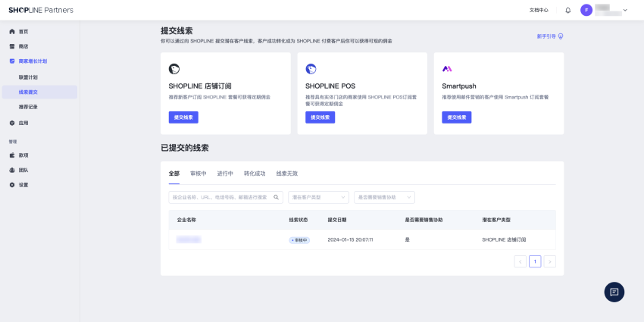Submit lead for SHOPLINE 店铺订阅
Image resolution: width=644 pixels, height=322 pixels.
(183, 117)
